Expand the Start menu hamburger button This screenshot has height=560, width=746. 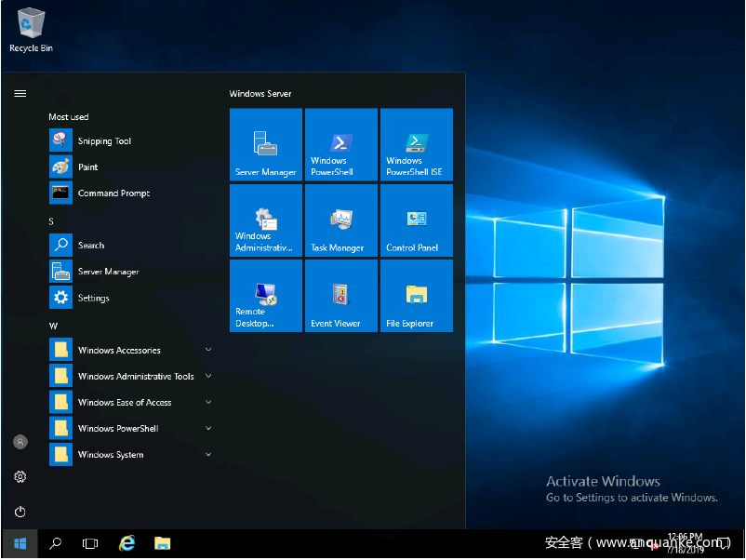click(20, 93)
